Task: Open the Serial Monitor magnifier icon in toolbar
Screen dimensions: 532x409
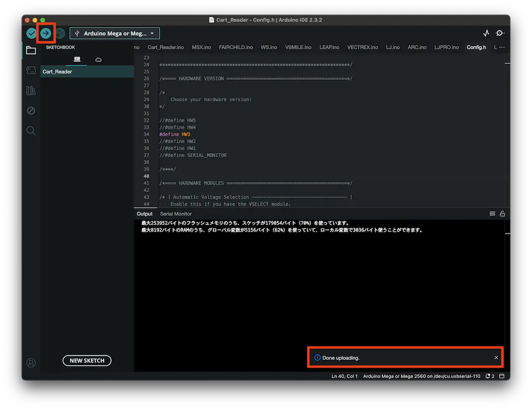Action: click(x=500, y=33)
